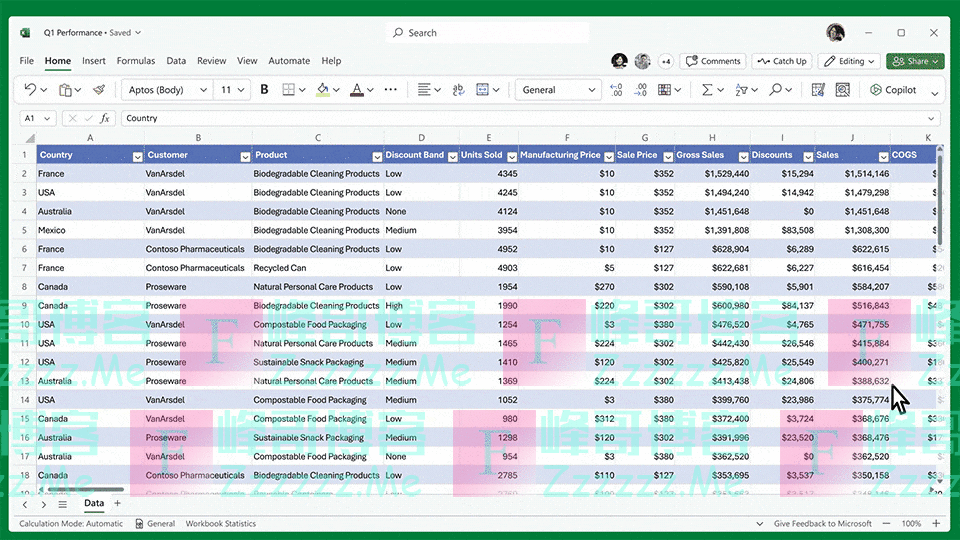This screenshot has height=540, width=960.
Task: Toggle the Product column filter button
Action: pyautogui.click(x=376, y=156)
